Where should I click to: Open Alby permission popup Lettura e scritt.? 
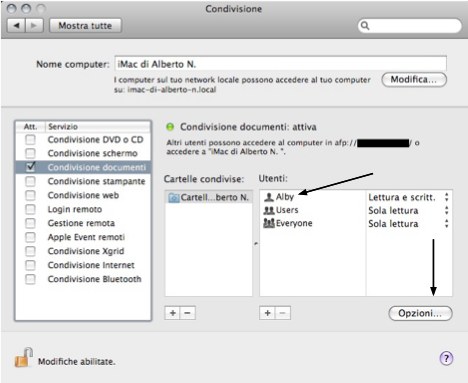point(409,197)
